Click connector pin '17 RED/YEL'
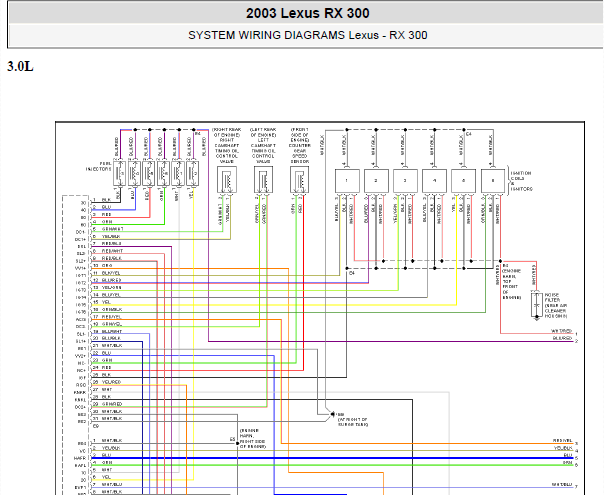 pyautogui.click(x=107, y=317)
